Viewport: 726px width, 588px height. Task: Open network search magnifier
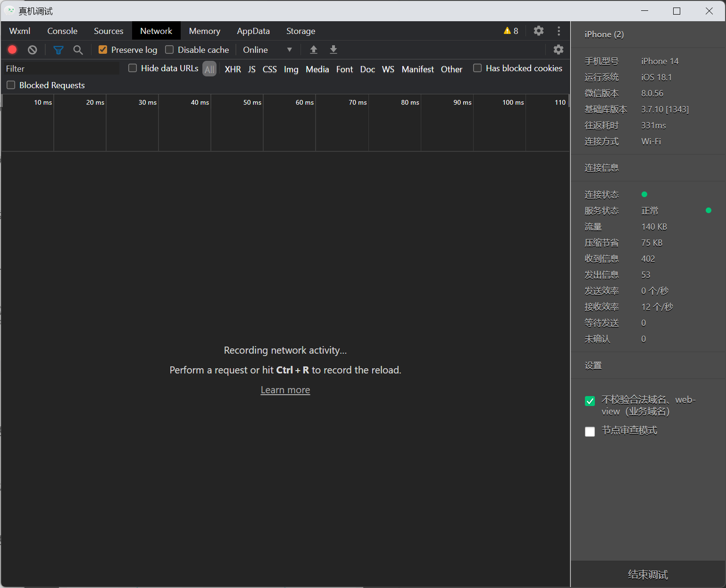coord(78,50)
